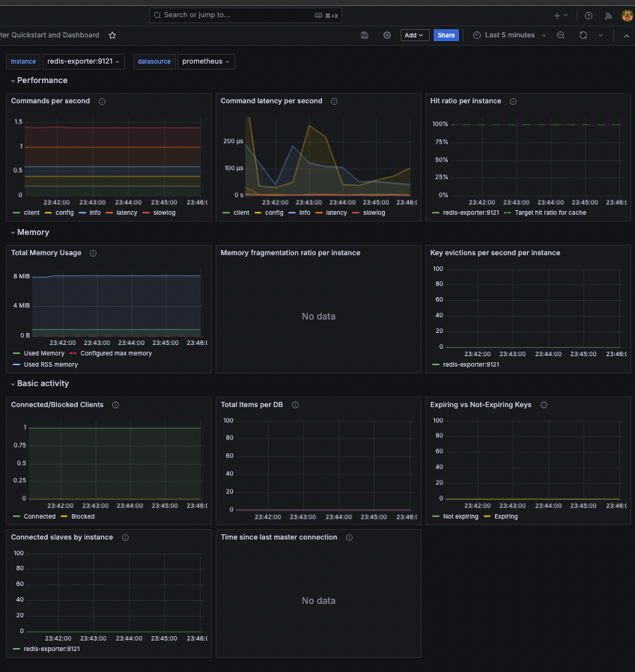Toggle Used Memory series in legend
This screenshot has width=635, height=672.
(x=43, y=353)
